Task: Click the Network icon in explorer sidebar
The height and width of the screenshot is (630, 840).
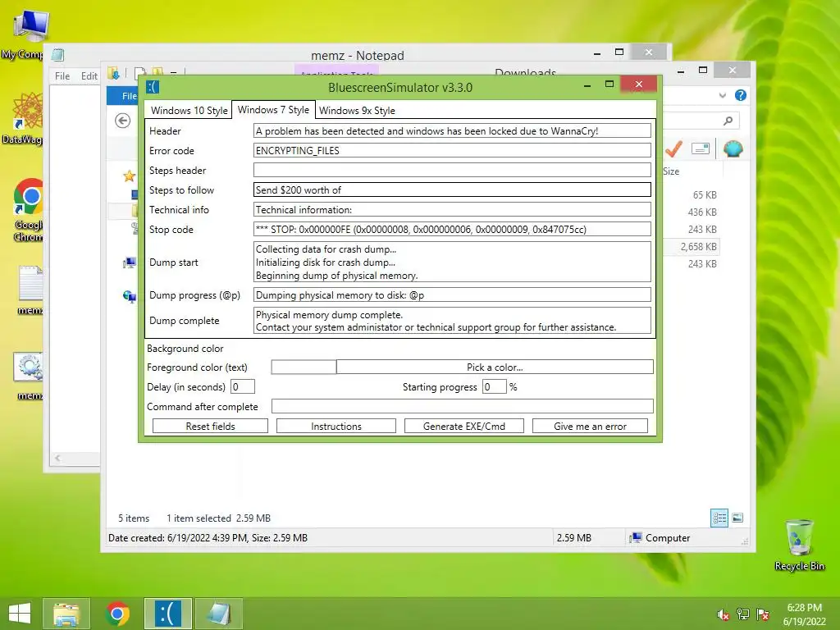Action: pos(130,296)
